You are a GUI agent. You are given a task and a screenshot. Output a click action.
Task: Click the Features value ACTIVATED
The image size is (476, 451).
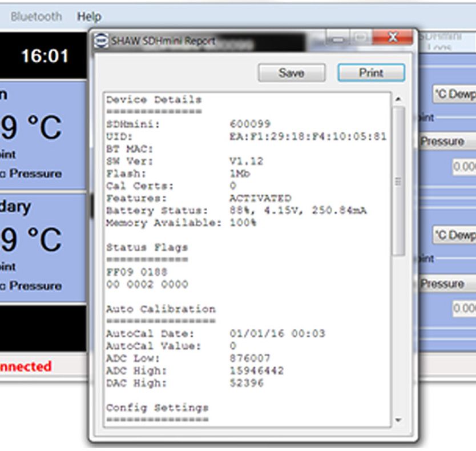point(260,198)
